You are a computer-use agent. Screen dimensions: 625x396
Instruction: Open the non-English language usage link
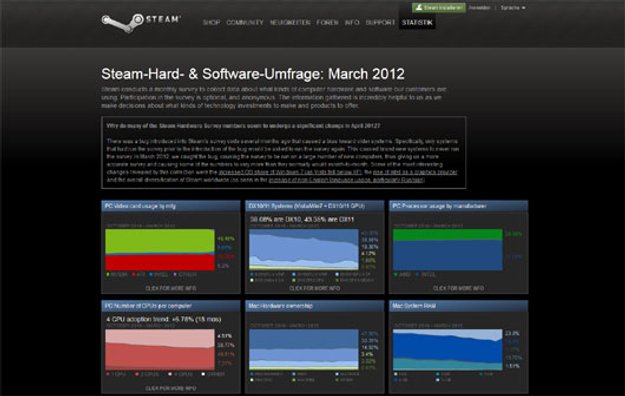tap(346, 180)
